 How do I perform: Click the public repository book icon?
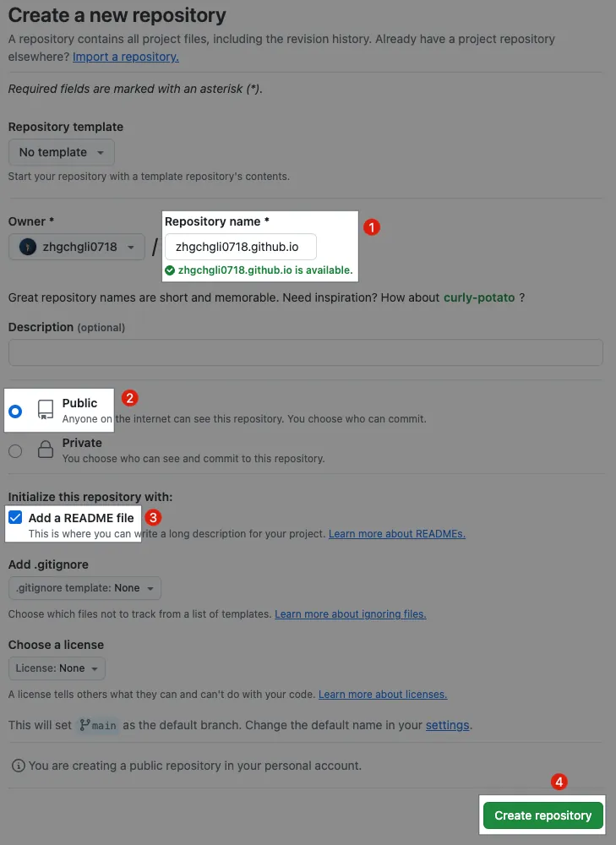coord(46,411)
